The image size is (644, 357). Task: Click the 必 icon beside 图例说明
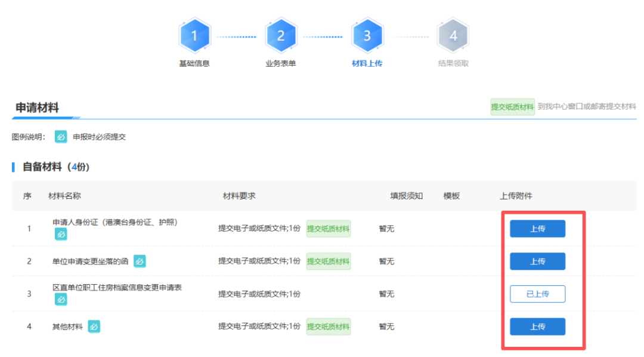(61, 137)
